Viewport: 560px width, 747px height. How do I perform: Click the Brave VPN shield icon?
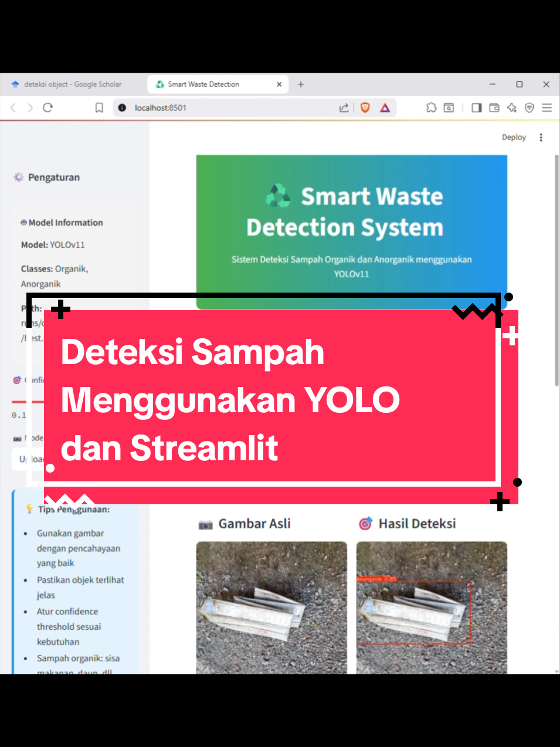click(x=529, y=108)
